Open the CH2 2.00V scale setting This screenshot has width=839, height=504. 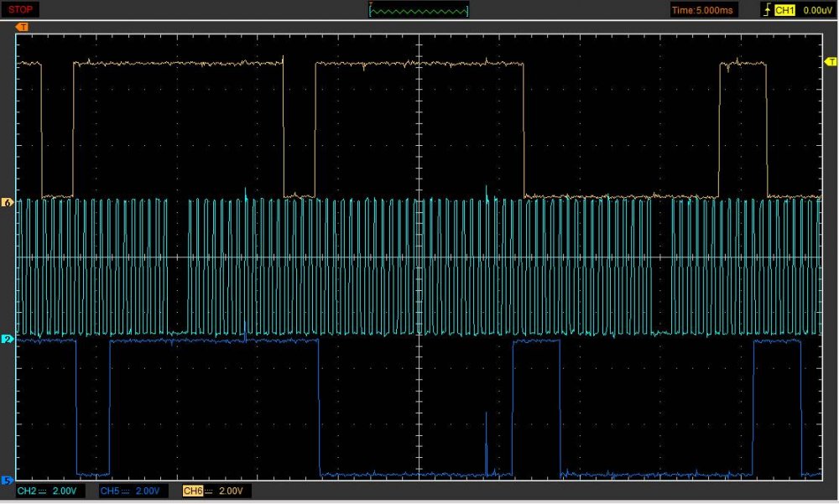[x=66, y=491]
